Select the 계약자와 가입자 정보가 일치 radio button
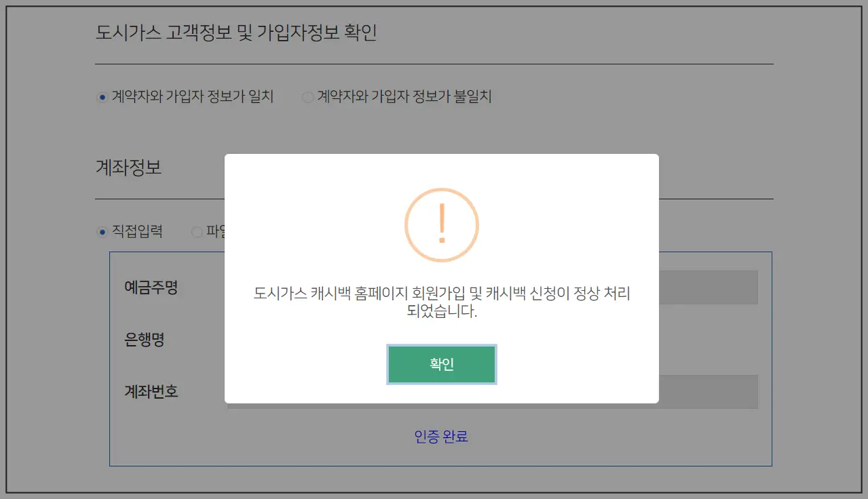Image resolution: width=868 pixels, height=499 pixels. (101, 96)
